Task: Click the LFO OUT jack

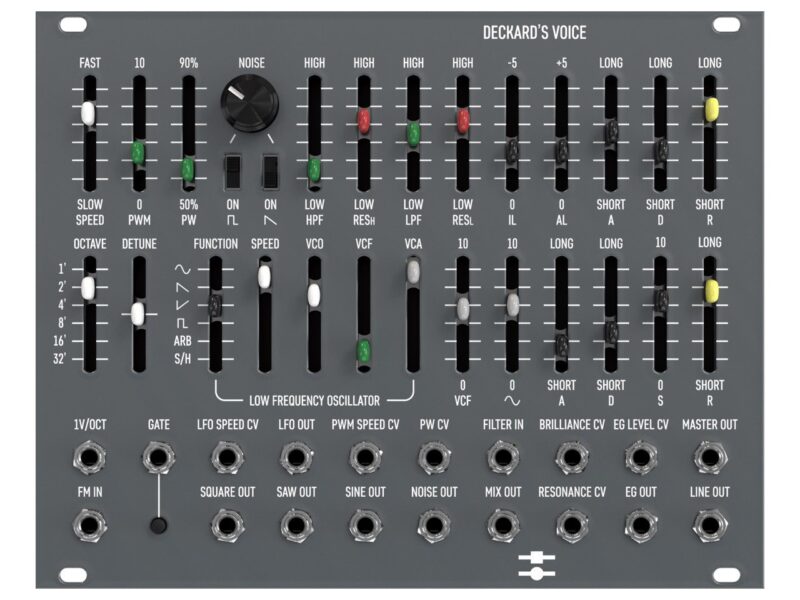Action: (296, 457)
